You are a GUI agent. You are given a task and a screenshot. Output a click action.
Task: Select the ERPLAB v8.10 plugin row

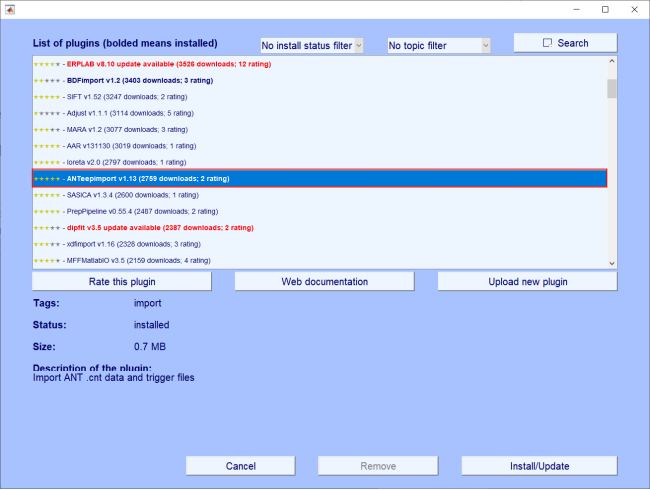[x=320, y=64]
